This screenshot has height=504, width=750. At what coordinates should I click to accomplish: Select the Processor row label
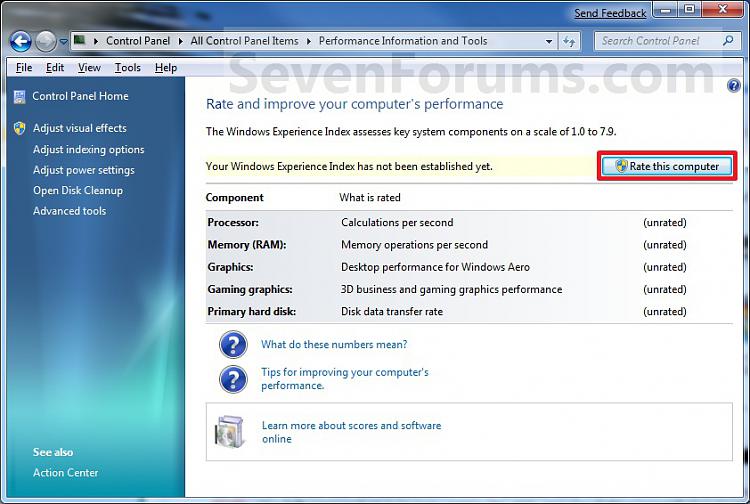pyautogui.click(x=232, y=222)
